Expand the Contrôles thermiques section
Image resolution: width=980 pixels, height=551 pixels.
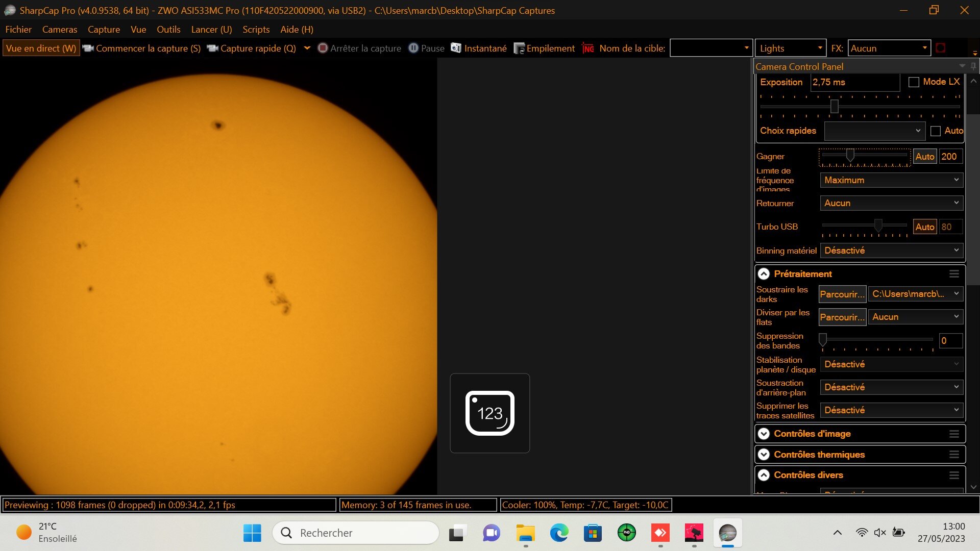[x=764, y=455]
